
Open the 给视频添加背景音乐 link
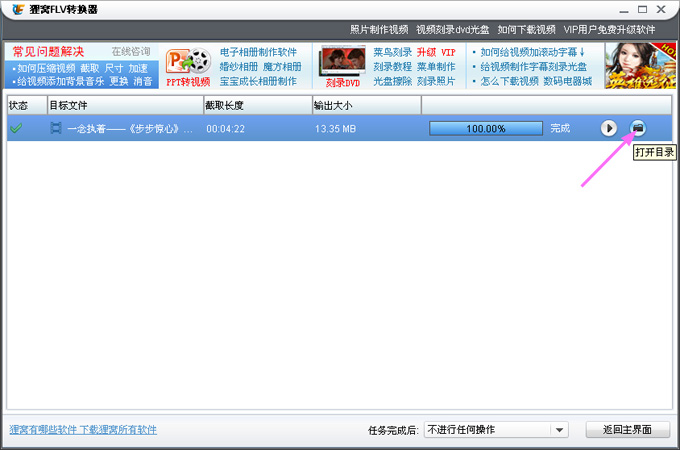click(x=61, y=81)
